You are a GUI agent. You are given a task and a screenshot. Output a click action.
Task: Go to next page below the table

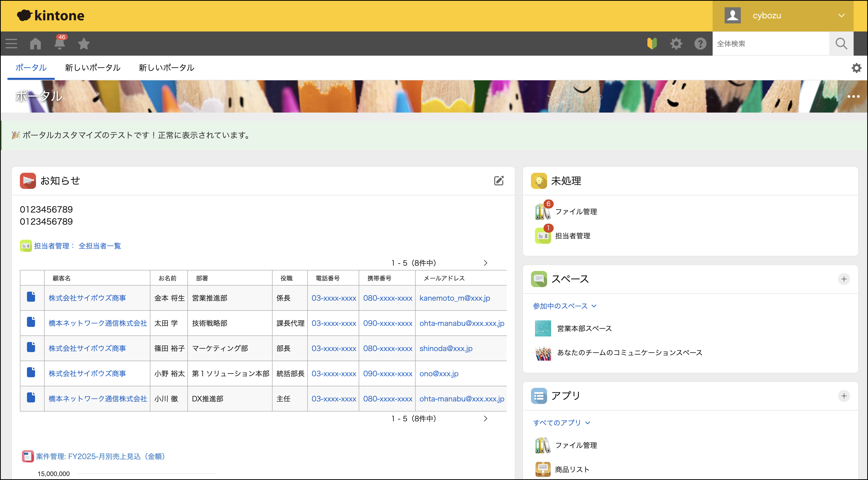click(x=486, y=419)
